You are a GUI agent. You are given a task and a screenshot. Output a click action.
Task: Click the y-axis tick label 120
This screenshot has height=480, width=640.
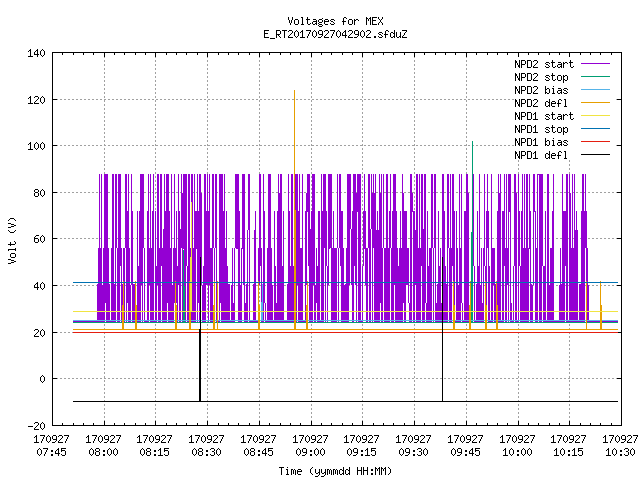(x=36, y=100)
